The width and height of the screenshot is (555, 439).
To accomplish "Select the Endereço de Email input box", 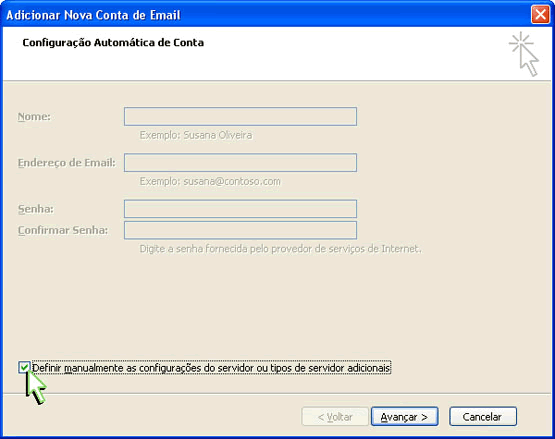I will (x=240, y=163).
